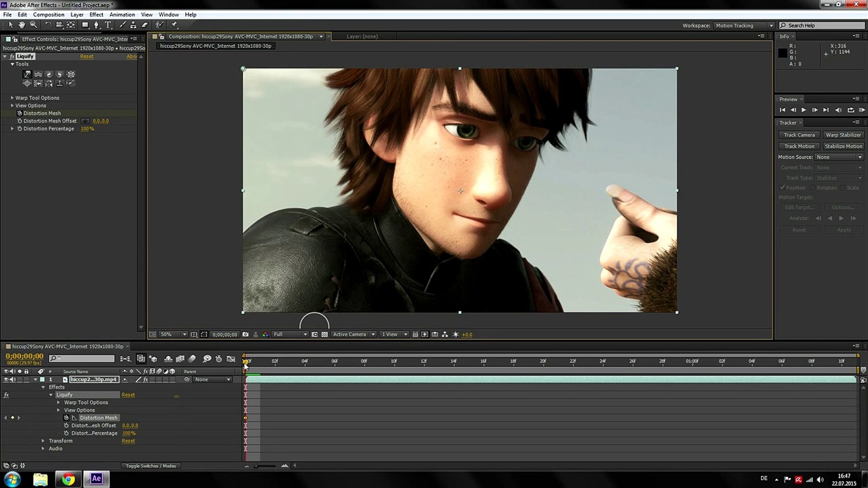Expand Warp Tool Options in Effect Controls
Viewport: 868px width, 488px height.
12,98
